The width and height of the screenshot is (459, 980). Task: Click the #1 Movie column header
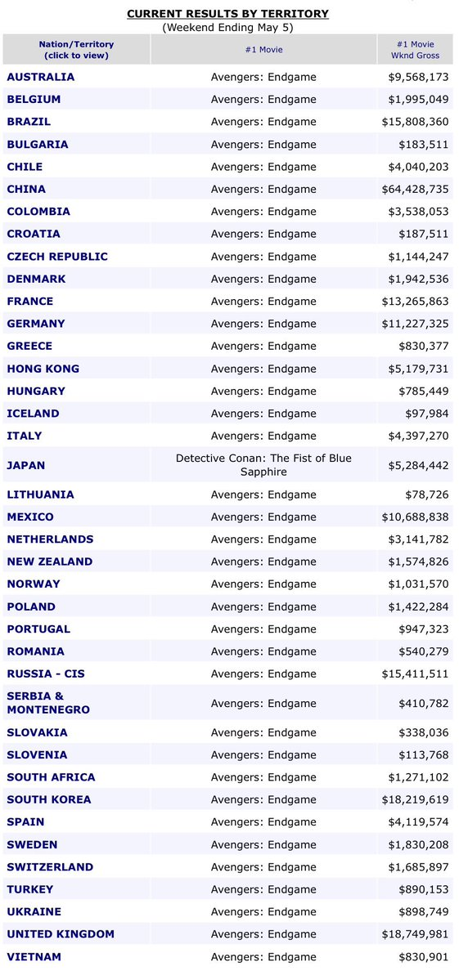point(263,50)
